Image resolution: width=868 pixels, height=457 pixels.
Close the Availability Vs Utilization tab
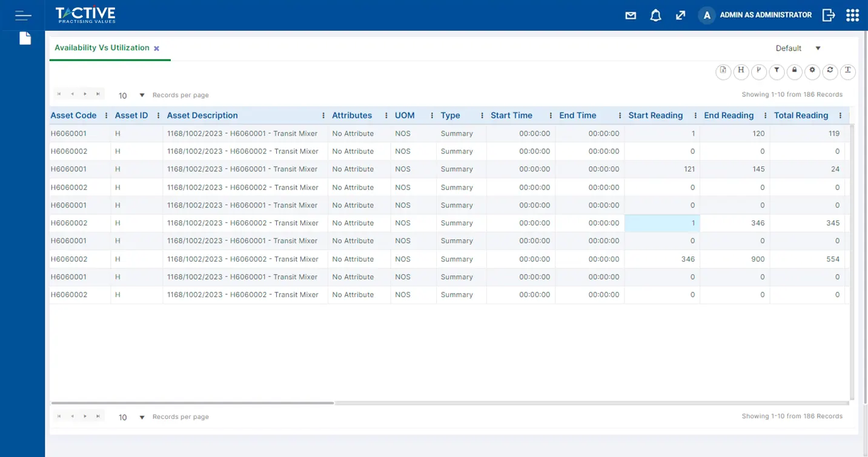click(x=156, y=48)
